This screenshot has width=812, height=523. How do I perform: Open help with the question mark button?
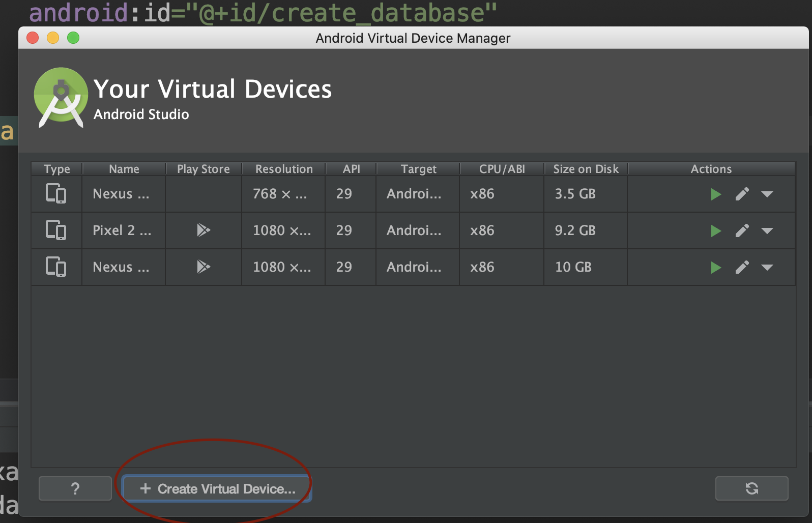75,489
